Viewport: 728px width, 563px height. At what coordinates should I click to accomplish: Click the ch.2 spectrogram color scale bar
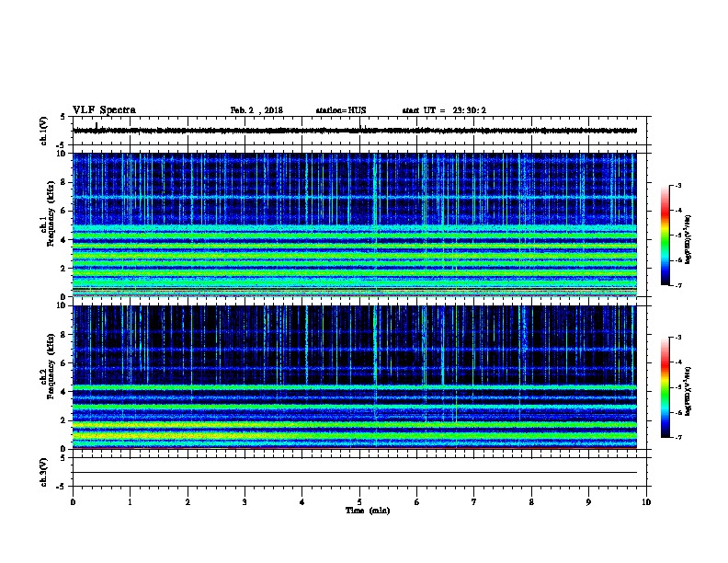click(665, 387)
